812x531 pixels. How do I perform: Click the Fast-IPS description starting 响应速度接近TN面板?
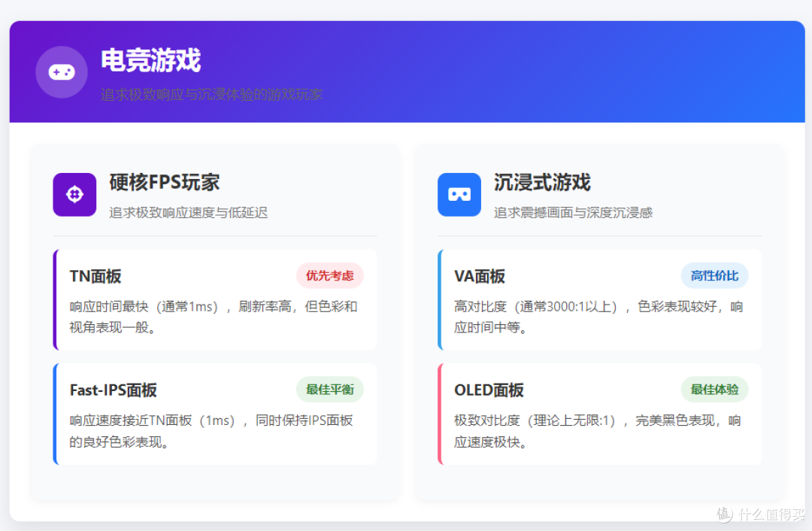tap(211, 431)
